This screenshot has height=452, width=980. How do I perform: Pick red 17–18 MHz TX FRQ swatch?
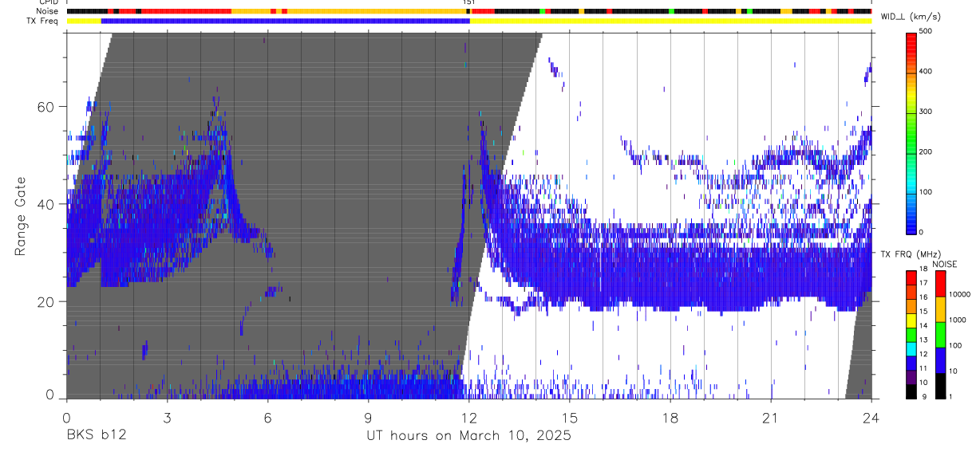[x=911, y=277]
